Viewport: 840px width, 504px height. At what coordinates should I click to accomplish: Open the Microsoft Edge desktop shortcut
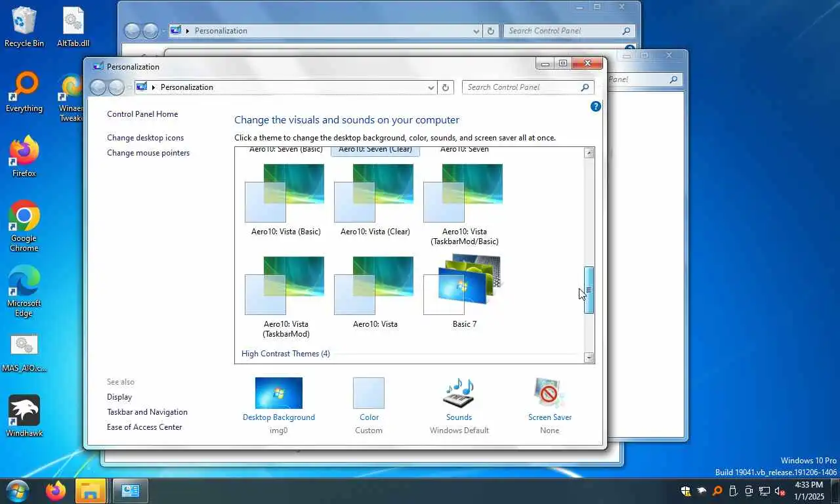(x=24, y=291)
